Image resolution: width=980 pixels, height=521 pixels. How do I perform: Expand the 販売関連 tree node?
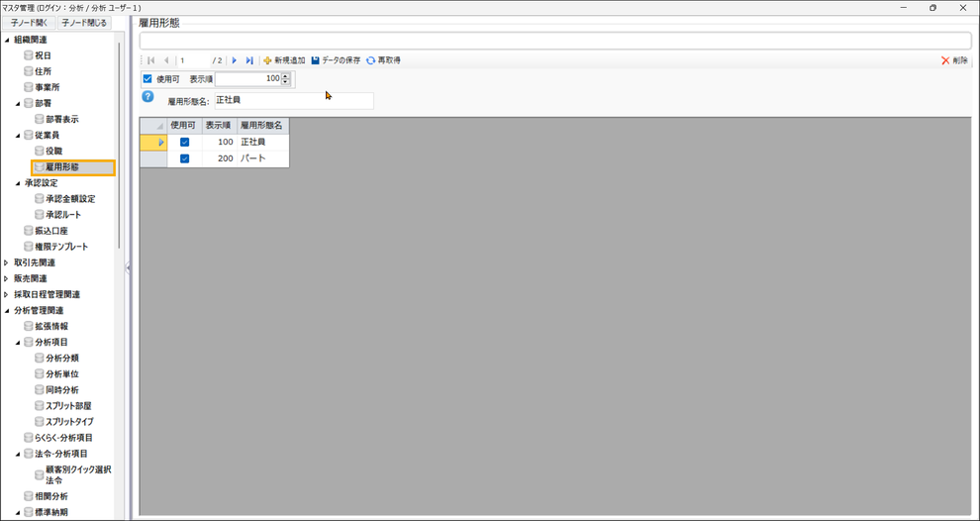6,279
